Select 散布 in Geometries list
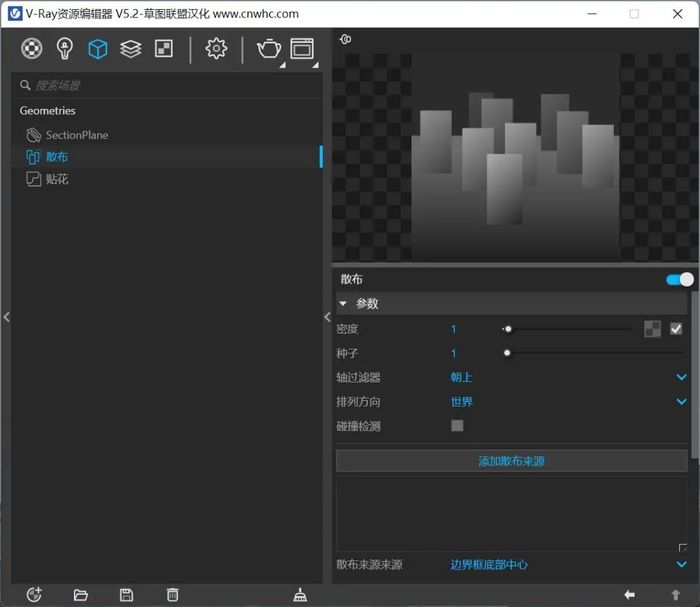The height and width of the screenshot is (607, 700). (167, 157)
